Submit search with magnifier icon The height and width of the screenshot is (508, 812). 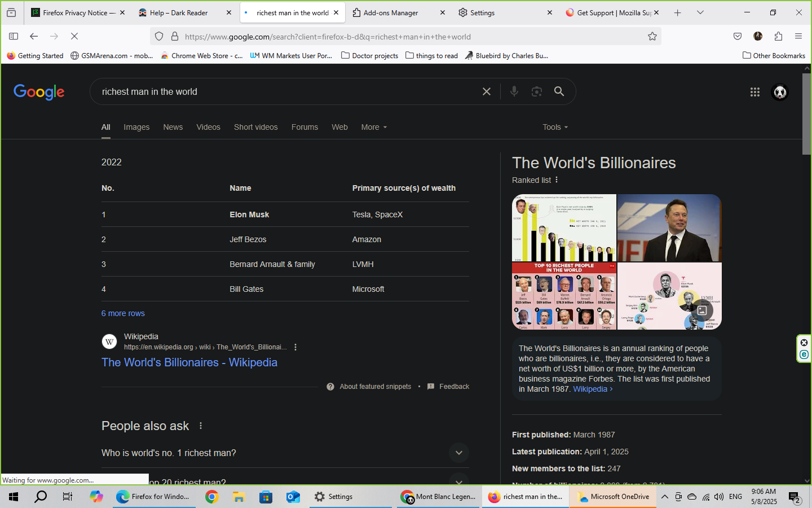pyautogui.click(x=559, y=91)
